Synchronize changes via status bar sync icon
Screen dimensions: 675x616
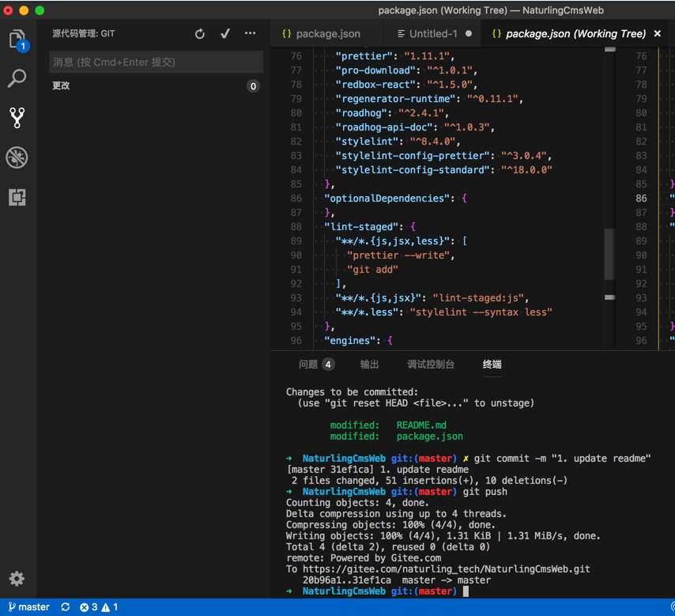point(66,607)
